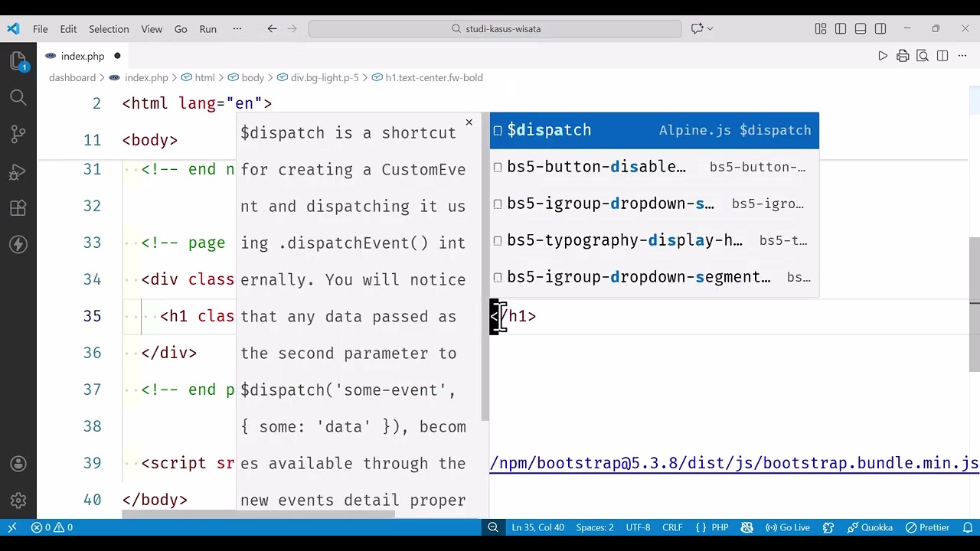Image resolution: width=980 pixels, height=551 pixels.
Task: Open the Explorer view in activity bar
Action: coord(18,60)
